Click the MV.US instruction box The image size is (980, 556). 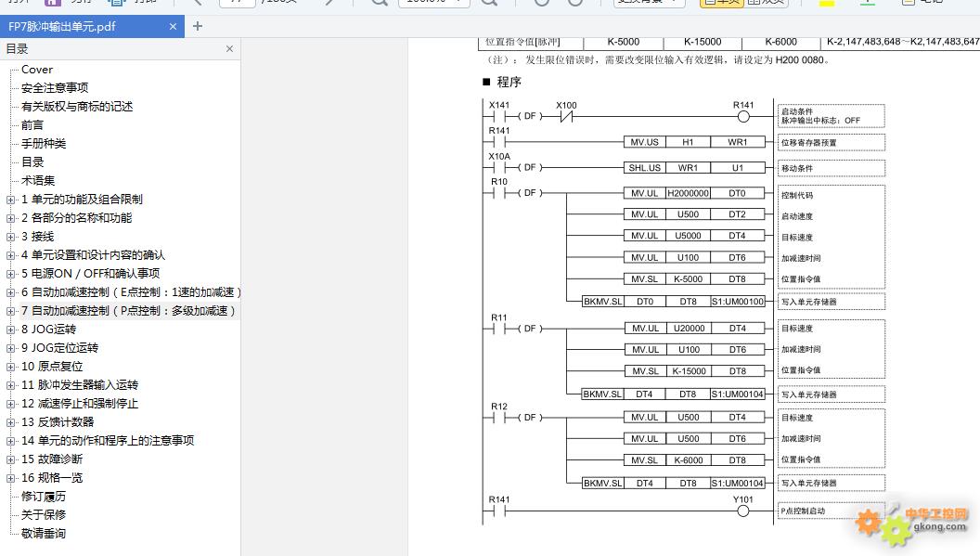click(x=644, y=142)
